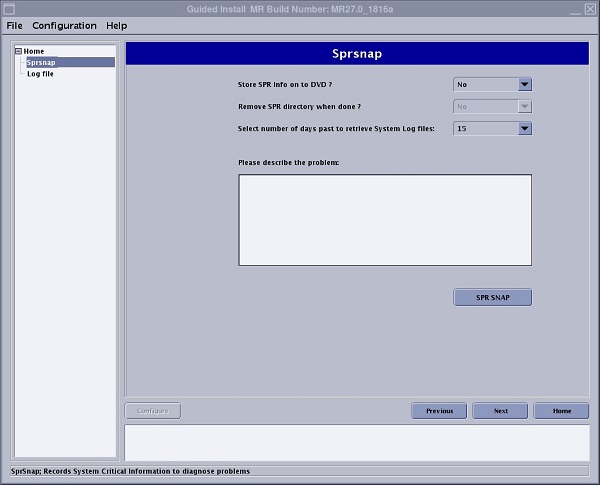The width and height of the screenshot is (600, 485).
Task: Open the window menu icon in title bar
Action: point(9,8)
